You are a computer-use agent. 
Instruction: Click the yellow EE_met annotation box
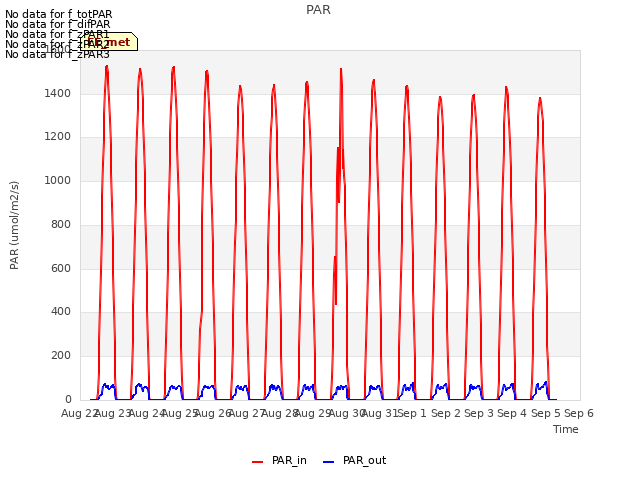(109, 42)
